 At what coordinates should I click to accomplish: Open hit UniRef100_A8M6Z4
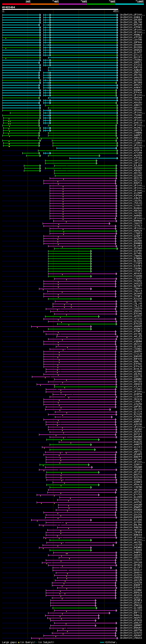coord(131,231)
